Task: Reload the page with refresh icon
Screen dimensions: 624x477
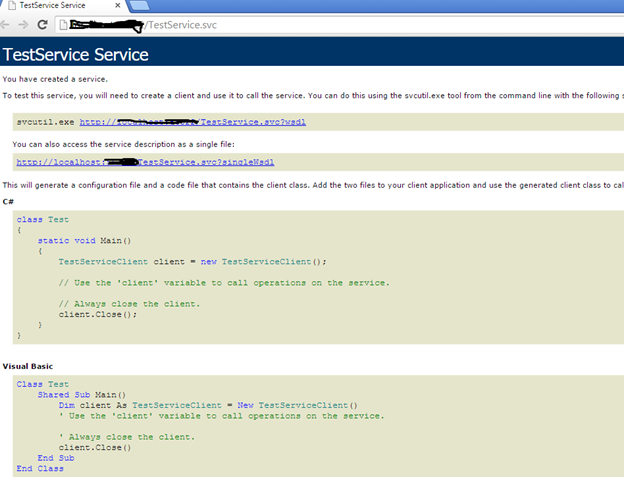Action: pyautogui.click(x=42, y=25)
